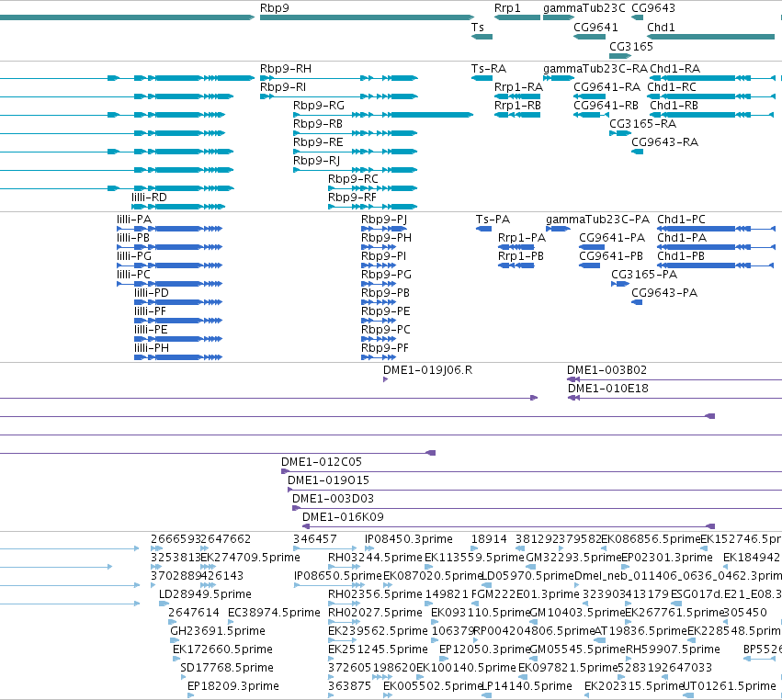Select protein lilli-PB
Screen dimensions: 782x700
(x=133, y=238)
